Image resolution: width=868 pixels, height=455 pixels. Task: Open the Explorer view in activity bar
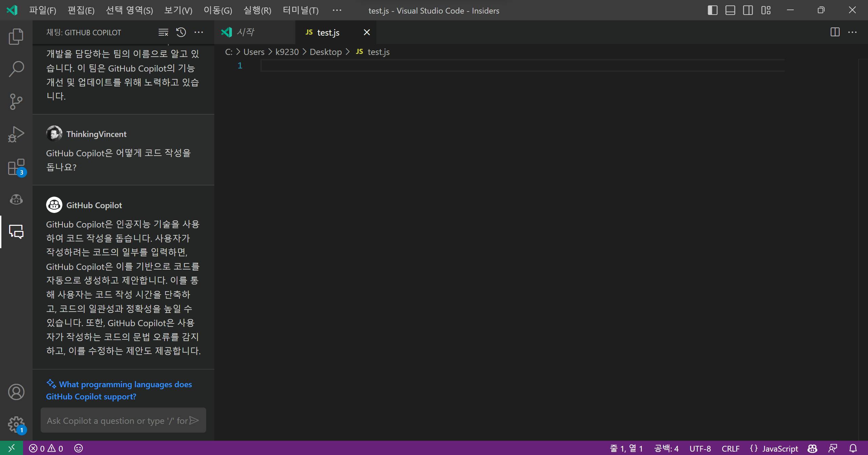click(x=16, y=36)
